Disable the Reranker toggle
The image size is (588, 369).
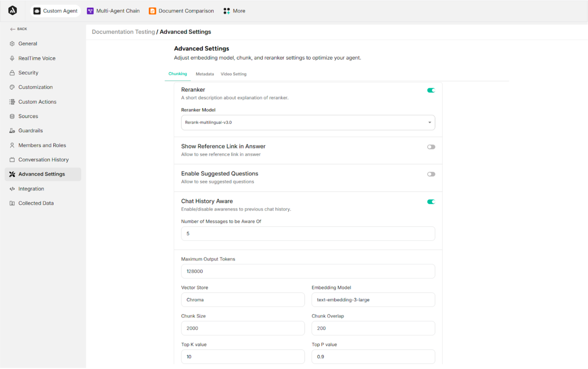click(431, 90)
